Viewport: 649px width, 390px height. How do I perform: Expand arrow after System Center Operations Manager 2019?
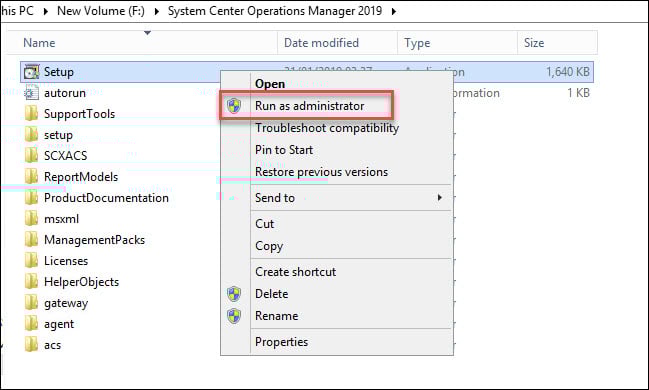pos(394,11)
